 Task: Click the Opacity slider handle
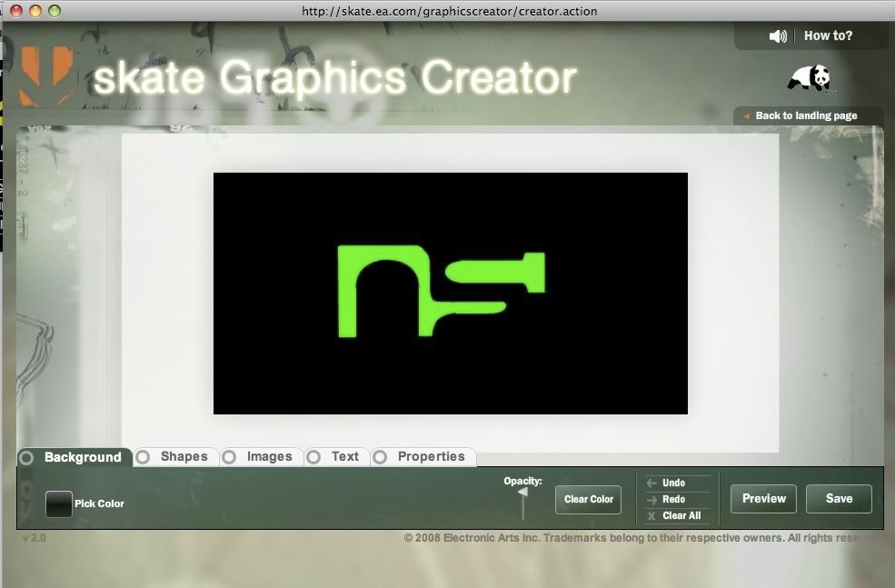(x=522, y=493)
